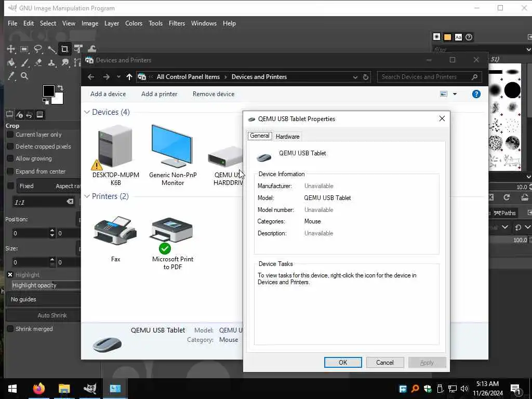Image resolution: width=532 pixels, height=399 pixels.
Task: Open recent locations dropdown next to forward arrow
Action: [x=118, y=77]
